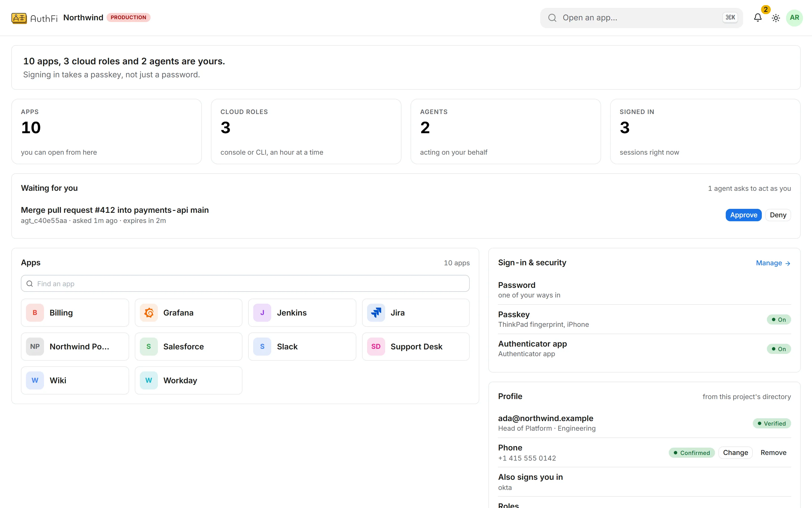Image resolution: width=812 pixels, height=508 pixels.
Task: Click 'from this project's directory' text
Action: [x=747, y=397]
